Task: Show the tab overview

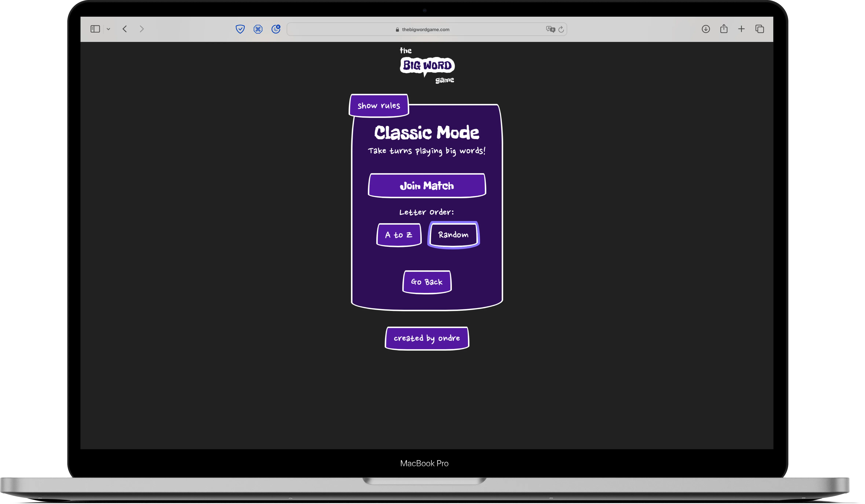Action: [760, 29]
